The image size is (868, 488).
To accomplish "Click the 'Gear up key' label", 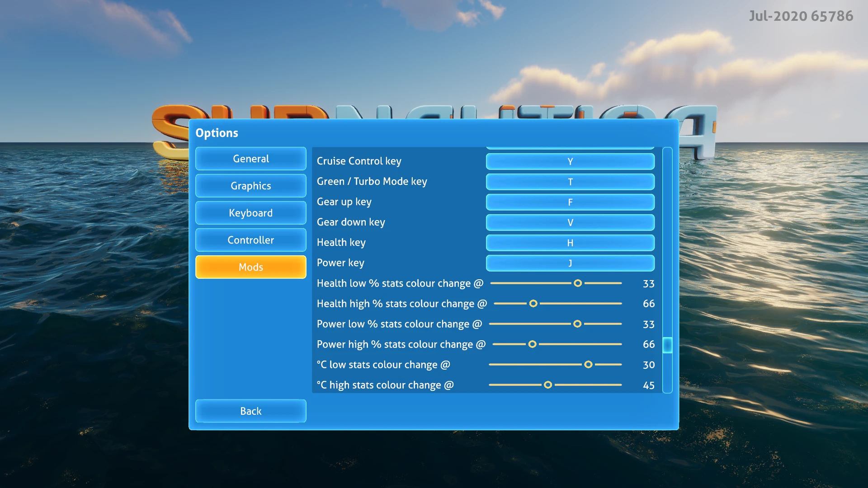I will click(344, 202).
